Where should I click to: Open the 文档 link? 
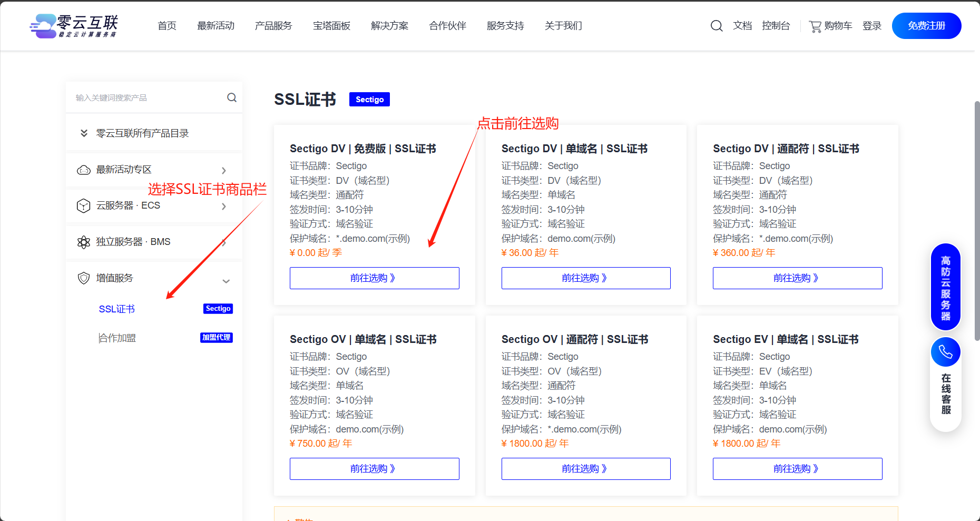[742, 26]
